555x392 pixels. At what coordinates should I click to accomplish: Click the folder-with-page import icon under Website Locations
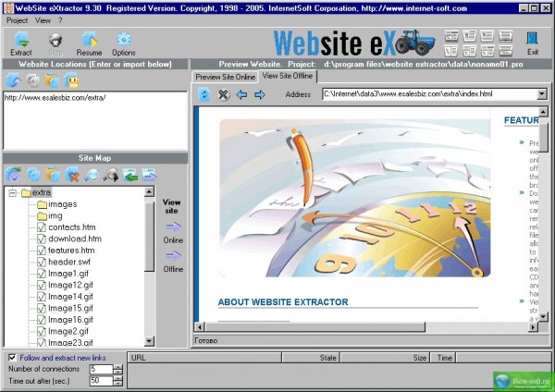52,80
